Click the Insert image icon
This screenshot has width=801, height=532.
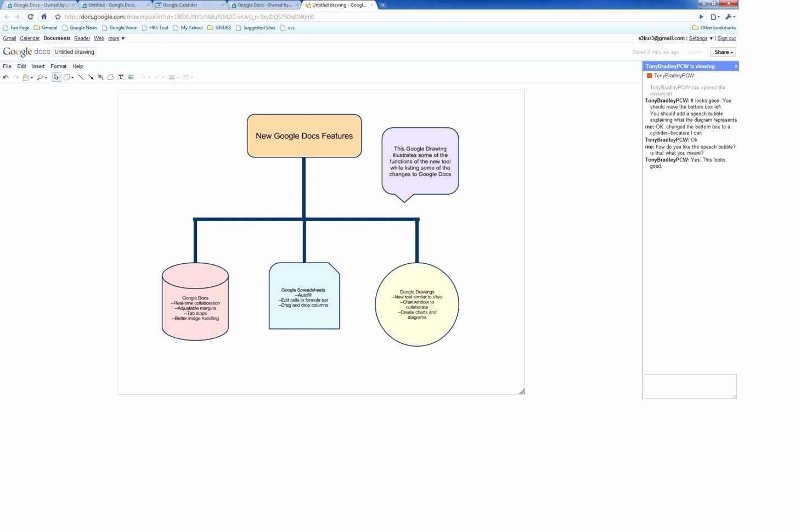tap(131, 77)
